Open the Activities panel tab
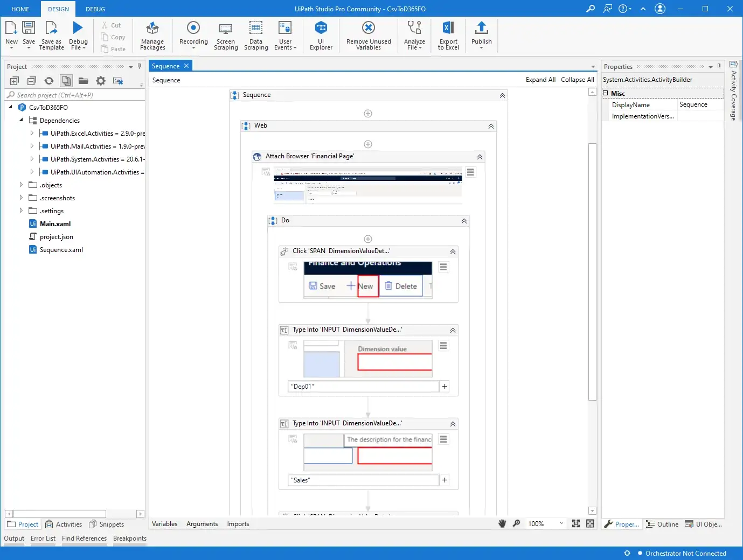This screenshot has height=560, width=743. tap(64, 524)
